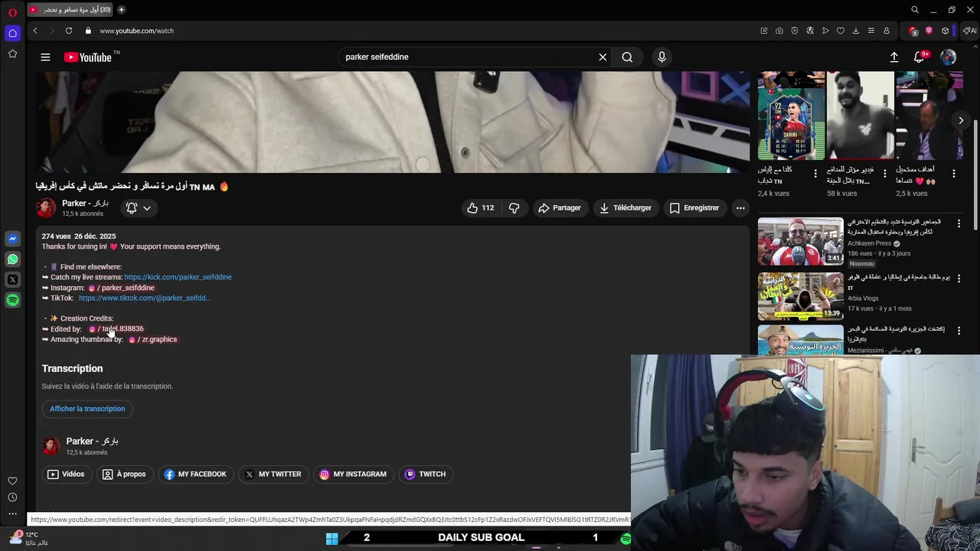980x551 pixels.
Task: Open Spotify in Opera sidebar
Action: (12, 301)
